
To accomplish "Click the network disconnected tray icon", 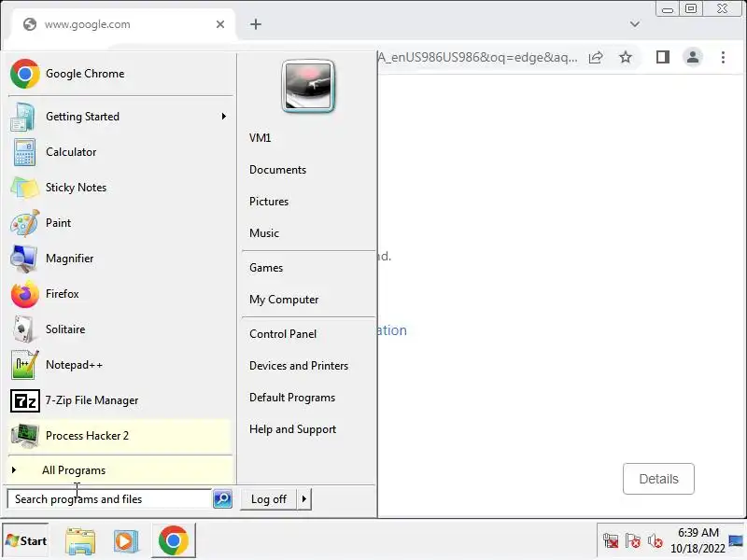I will pyautogui.click(x=611, y=541).
